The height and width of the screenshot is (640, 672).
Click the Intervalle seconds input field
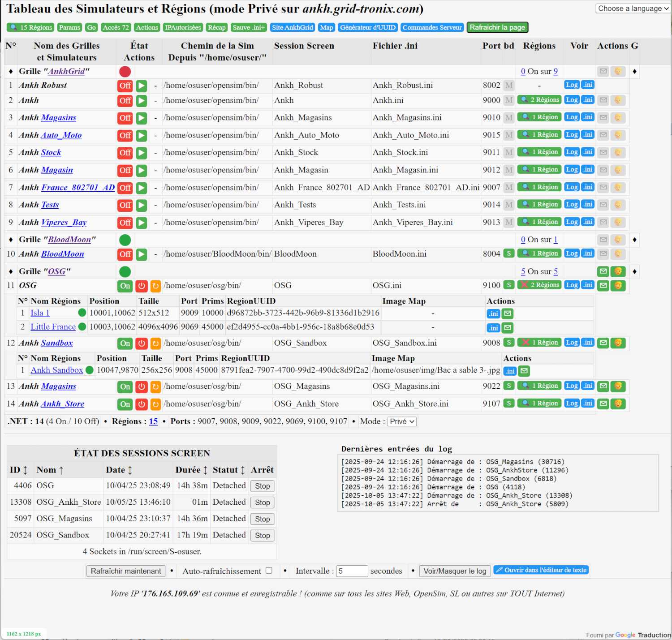(x=352, y=571)
